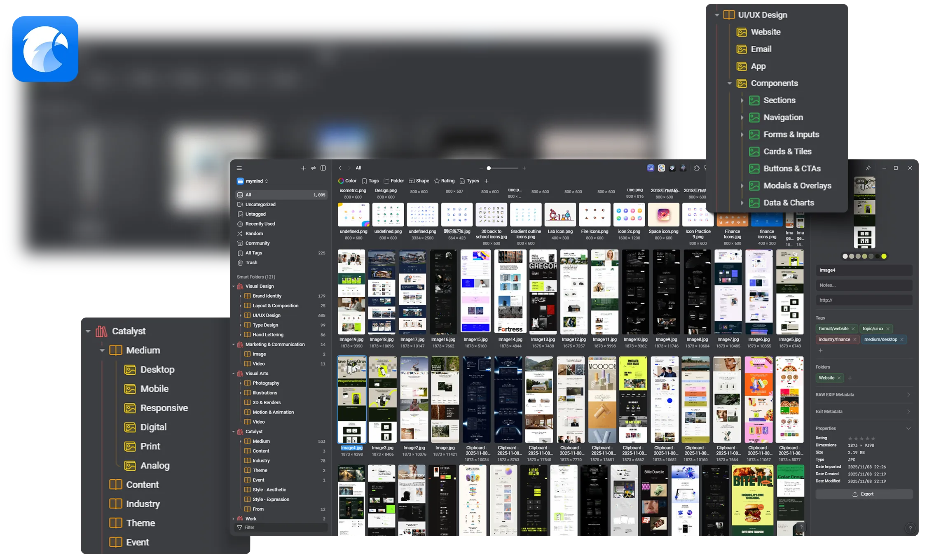This screenshot has height=560, width=927.
Task: Add a folder with plus beside Website chip
Action: [x=850, y=378]
